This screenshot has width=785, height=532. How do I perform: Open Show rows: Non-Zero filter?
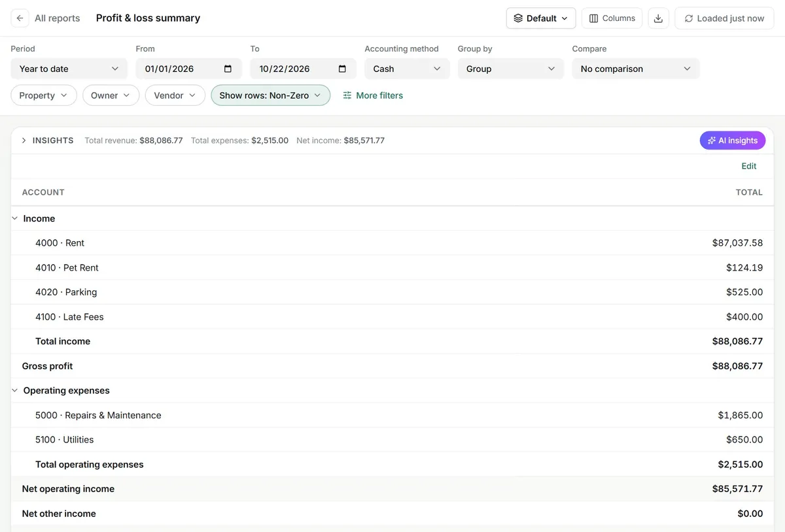click(x=271, y=95)
